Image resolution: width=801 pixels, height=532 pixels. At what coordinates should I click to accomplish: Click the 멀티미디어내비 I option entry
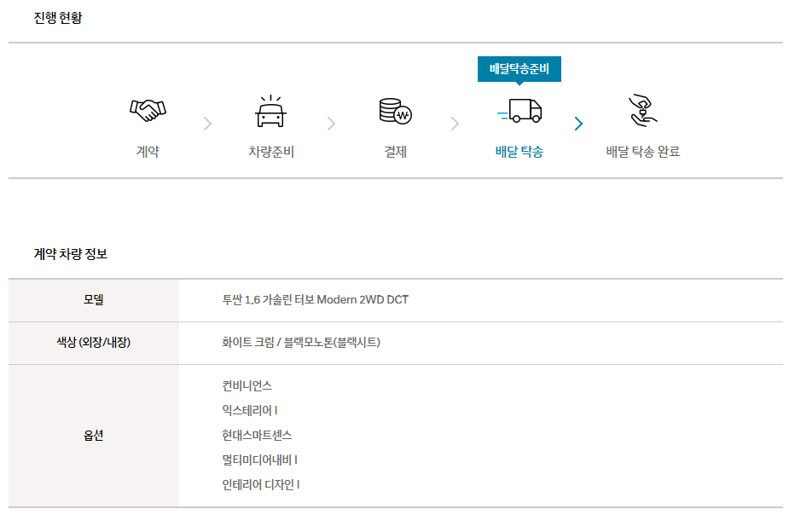259,460
